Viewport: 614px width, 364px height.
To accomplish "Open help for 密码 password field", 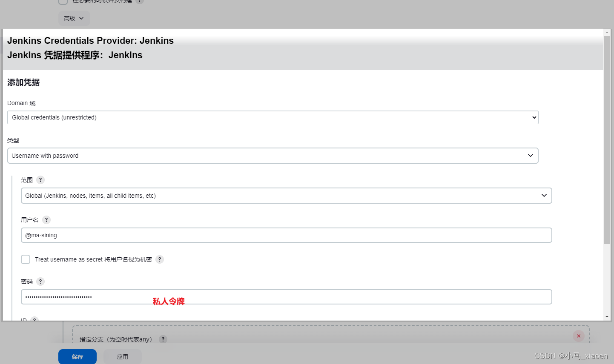I will 40,282.
